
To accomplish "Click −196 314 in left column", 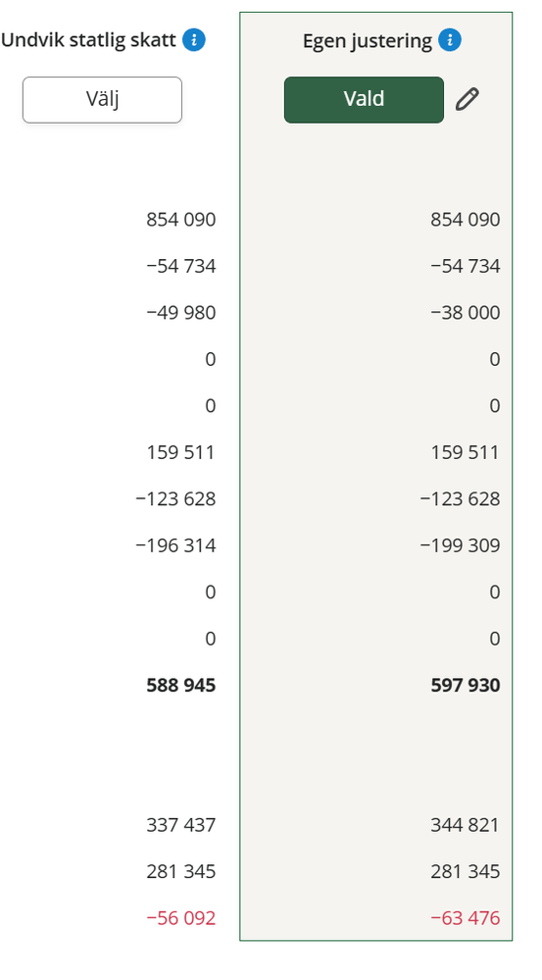I will click(176, 545).
